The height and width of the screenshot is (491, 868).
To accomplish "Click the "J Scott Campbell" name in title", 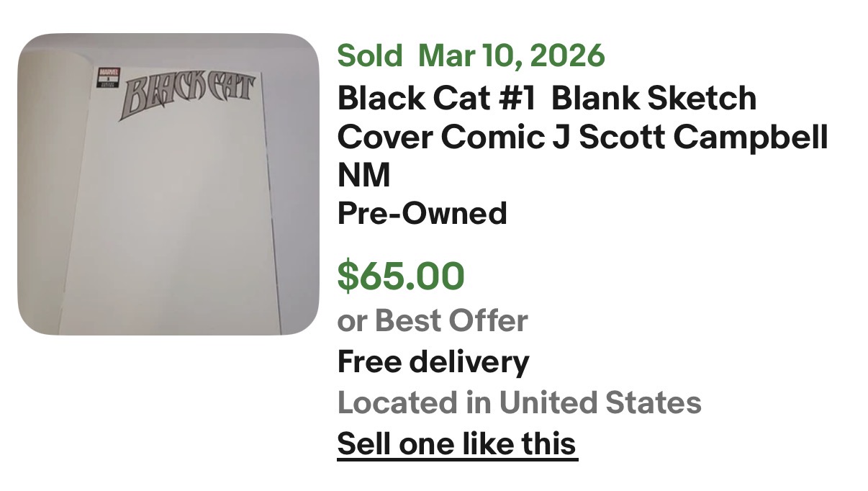I will point(690,137).
